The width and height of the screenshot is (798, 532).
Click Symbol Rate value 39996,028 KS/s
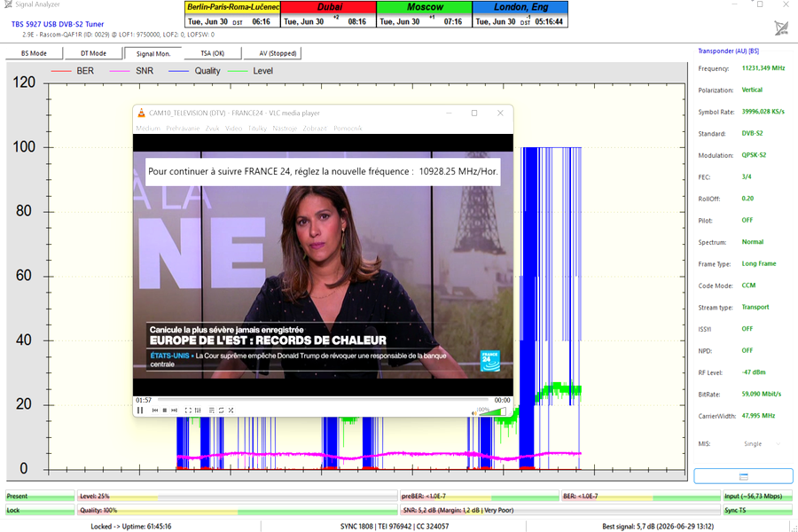point(763,112)
